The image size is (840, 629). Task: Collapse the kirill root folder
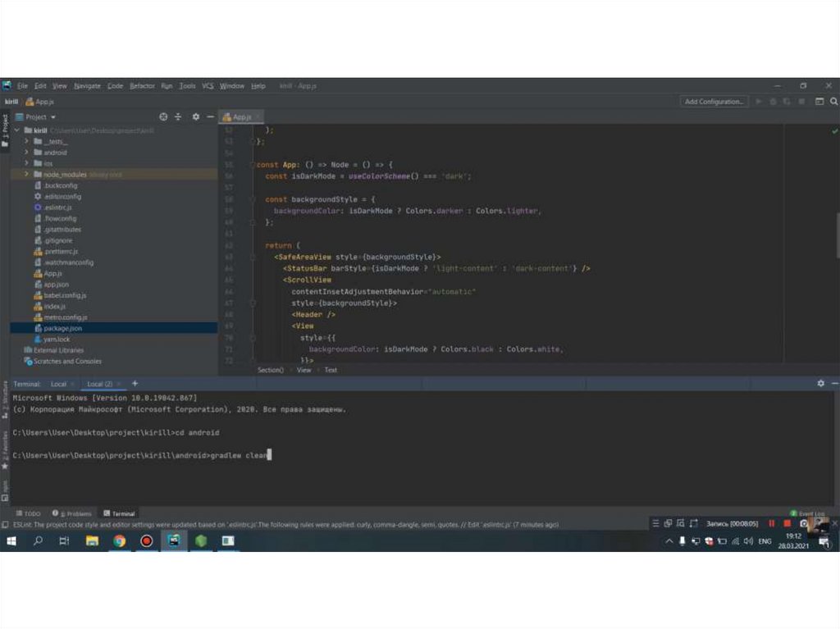(17, 130)
